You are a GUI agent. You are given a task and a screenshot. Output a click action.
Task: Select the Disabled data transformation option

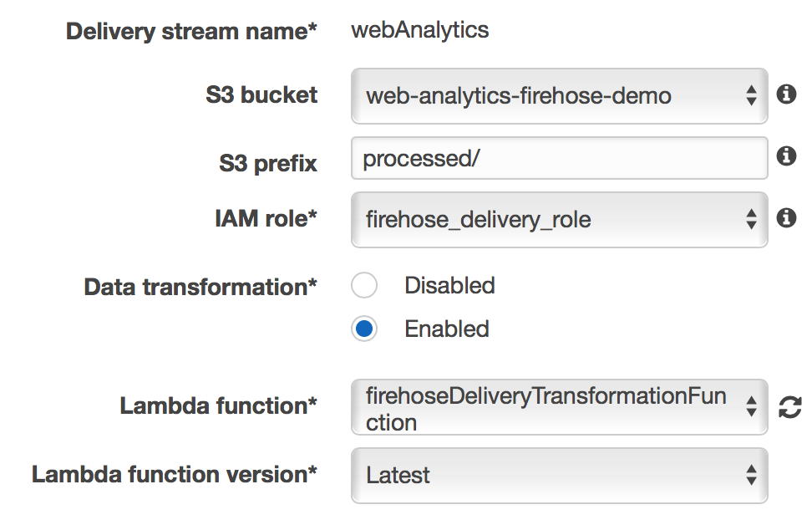click(x=364, y=286)
